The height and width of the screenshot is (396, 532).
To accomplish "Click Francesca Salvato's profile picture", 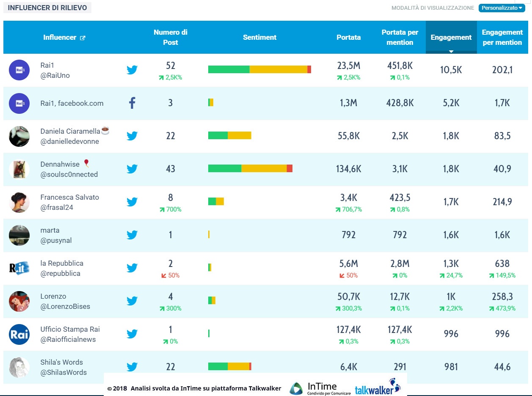I will click(19, 202).
